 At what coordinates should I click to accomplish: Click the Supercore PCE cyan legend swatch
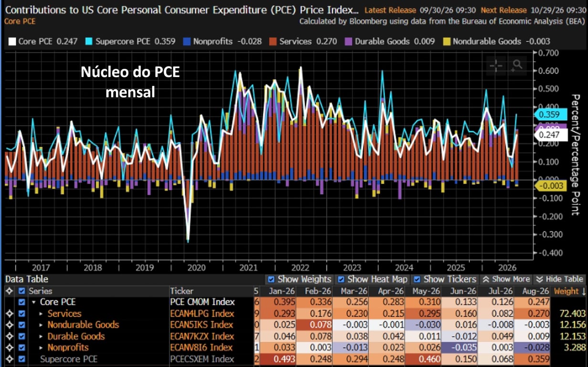coord(89,42)
